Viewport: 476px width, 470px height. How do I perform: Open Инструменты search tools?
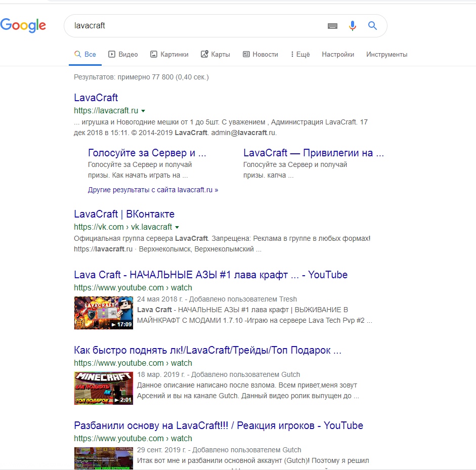click(387, 54)
